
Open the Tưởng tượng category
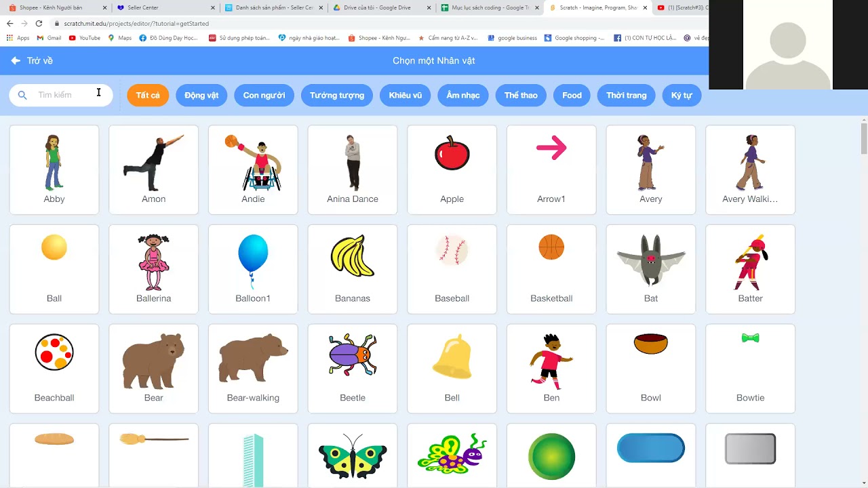[337, 95]
